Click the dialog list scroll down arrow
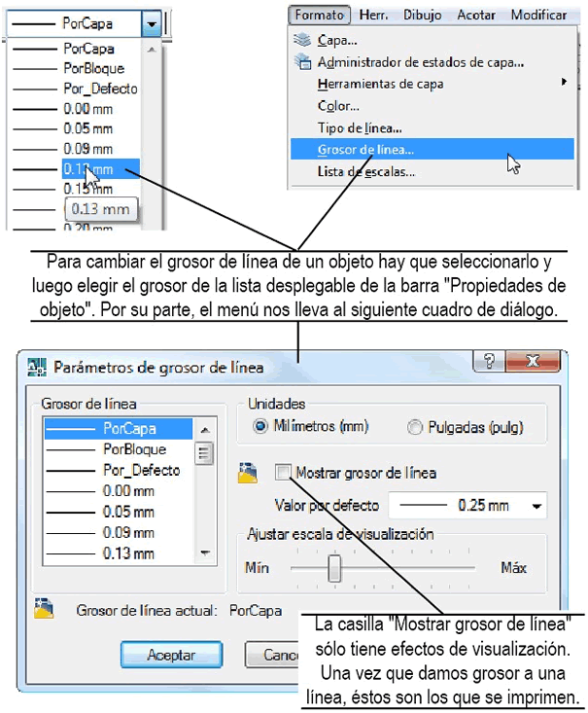The width and height of the screenshot is (588, 713). coord(205,553)
